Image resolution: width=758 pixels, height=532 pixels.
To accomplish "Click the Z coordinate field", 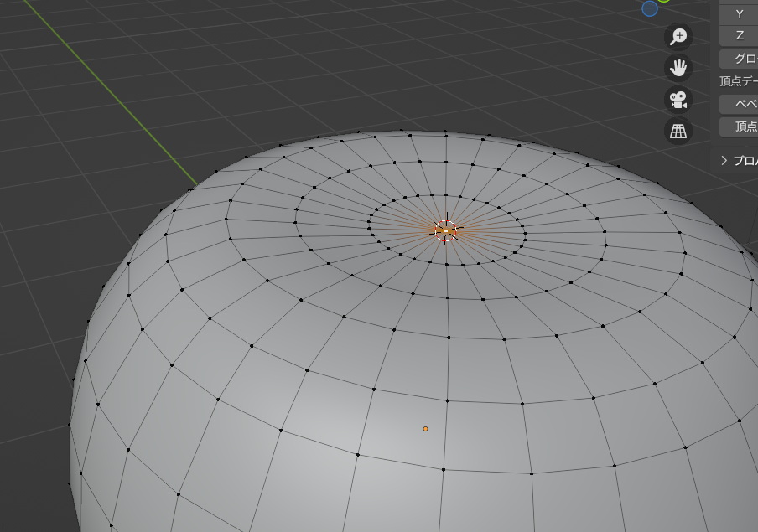I will [739, 35].
